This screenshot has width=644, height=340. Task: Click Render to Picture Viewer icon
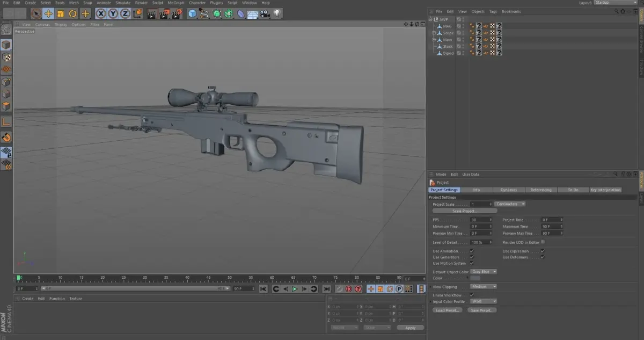point(164,13)
